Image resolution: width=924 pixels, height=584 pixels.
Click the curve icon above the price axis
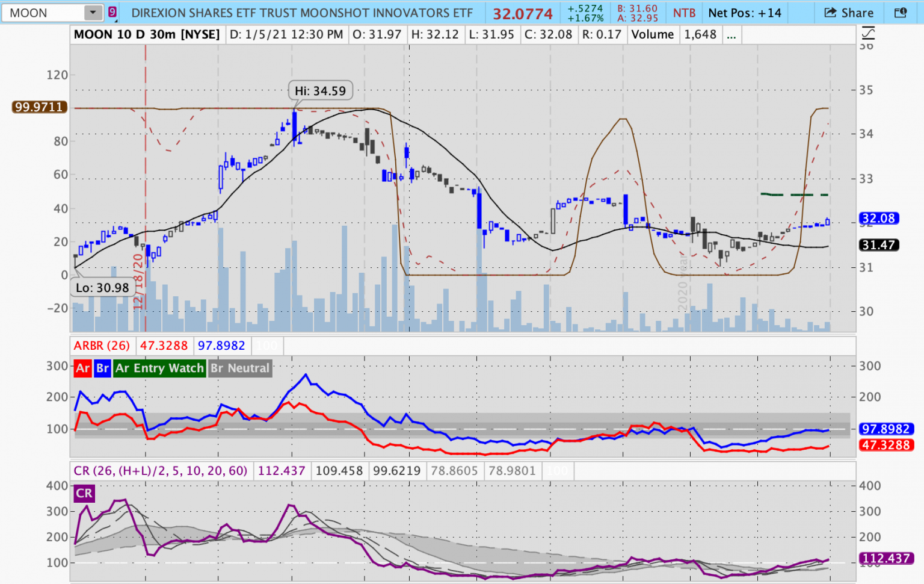pos(867,33)
